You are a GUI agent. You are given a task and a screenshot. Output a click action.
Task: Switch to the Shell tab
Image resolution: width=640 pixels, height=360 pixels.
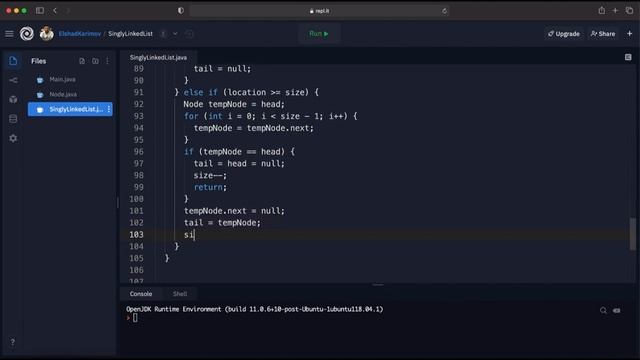(180, 294)
